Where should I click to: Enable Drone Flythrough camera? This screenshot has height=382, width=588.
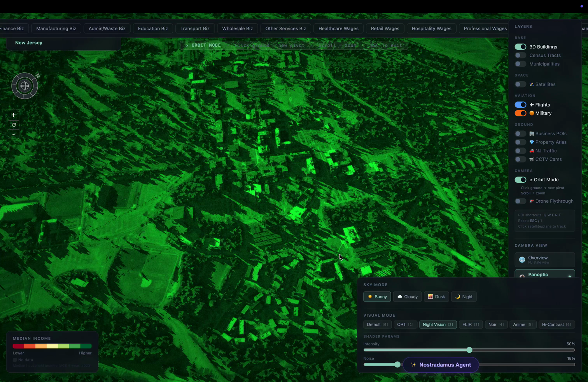(x=520, y=201)
